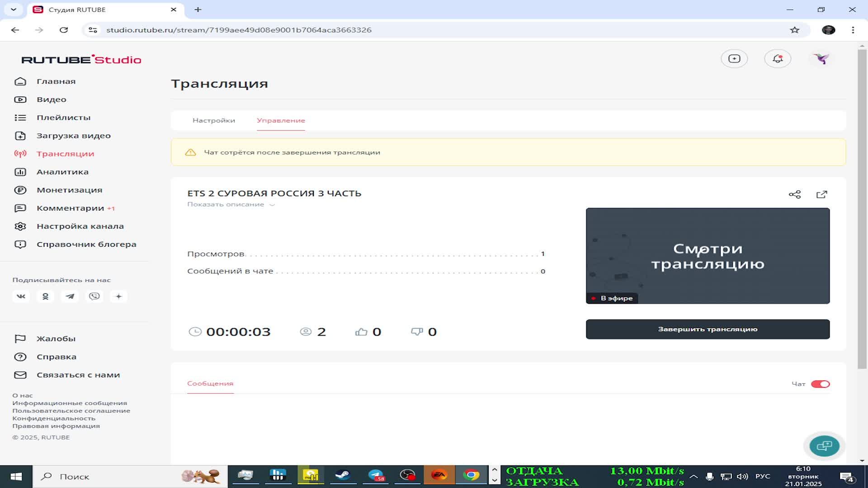Open the Chrome menu three dots
868x488 pixels.
pos(853,30)
